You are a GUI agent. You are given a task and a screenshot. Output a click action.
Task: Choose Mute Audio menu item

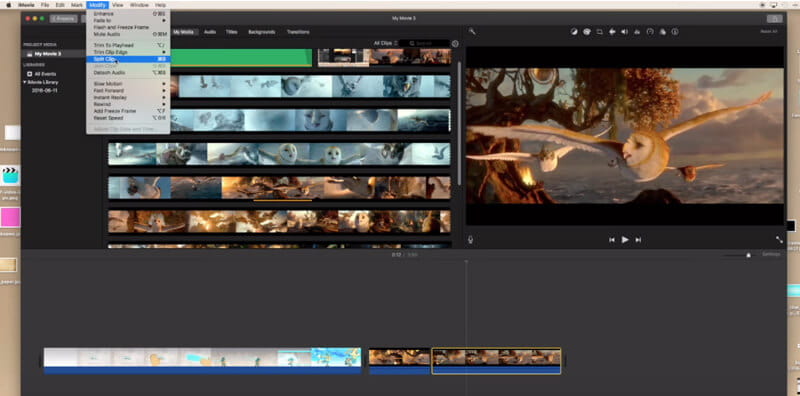[129, 34]
